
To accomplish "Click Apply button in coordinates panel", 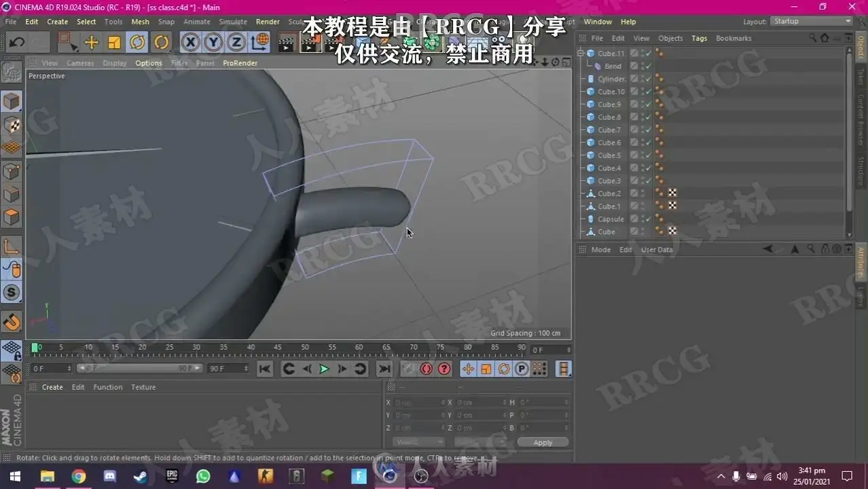I will 543,442.
